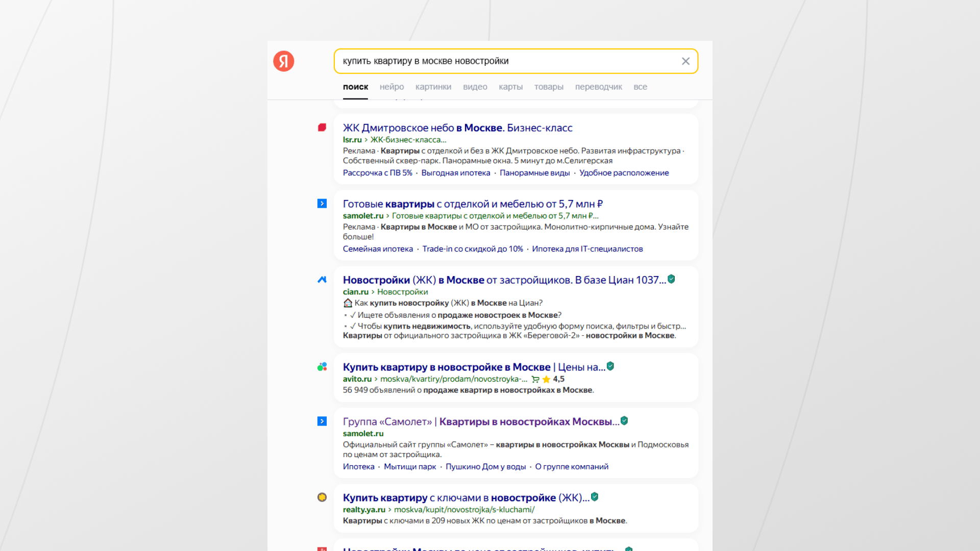Viewport: 980px width, 551px height.
Task: Click the verified shield icon on Avito result
Action: pos(610,366)
